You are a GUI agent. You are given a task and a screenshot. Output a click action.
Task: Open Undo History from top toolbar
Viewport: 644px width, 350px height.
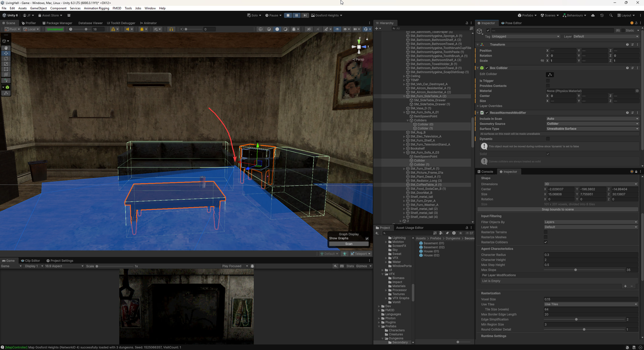click(602, 15)
